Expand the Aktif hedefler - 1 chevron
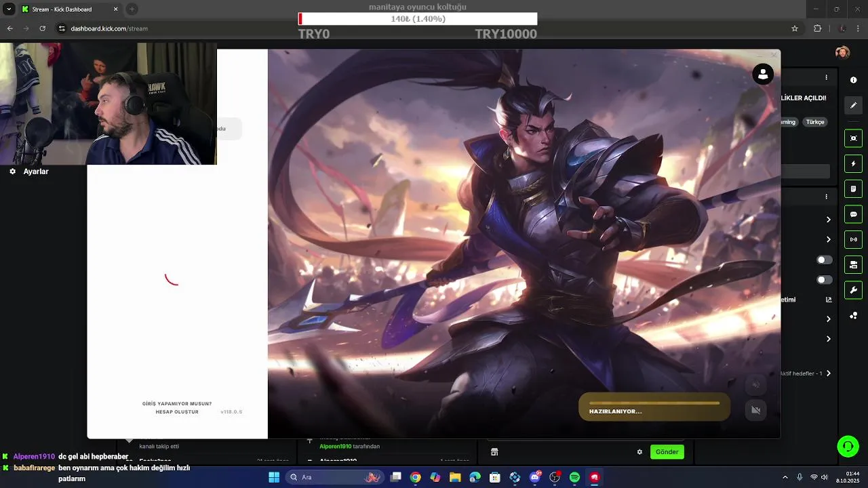This screenshot has width=868, height=488. [x=829, y=373]
